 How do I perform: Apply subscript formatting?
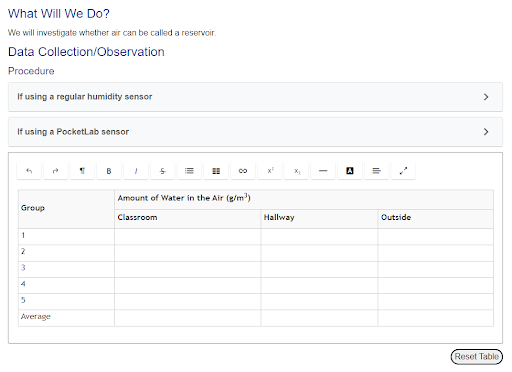tap(296, 171)
